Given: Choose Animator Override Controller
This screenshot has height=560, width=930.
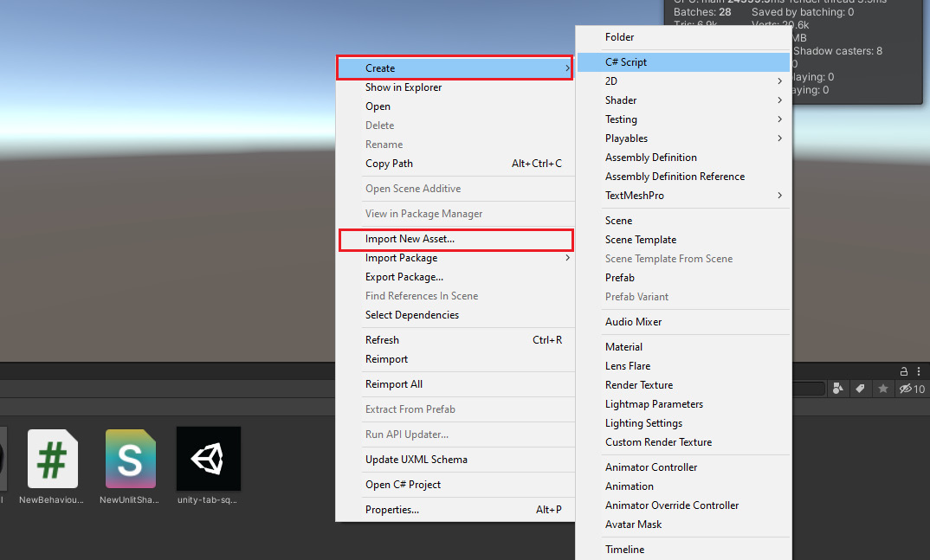Looking at the screenshot, I should [x=683, y=505].
